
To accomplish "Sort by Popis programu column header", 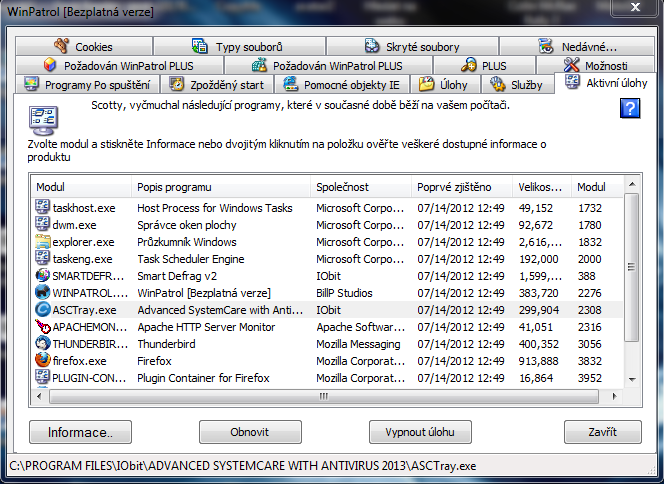I will pos(221,187).
